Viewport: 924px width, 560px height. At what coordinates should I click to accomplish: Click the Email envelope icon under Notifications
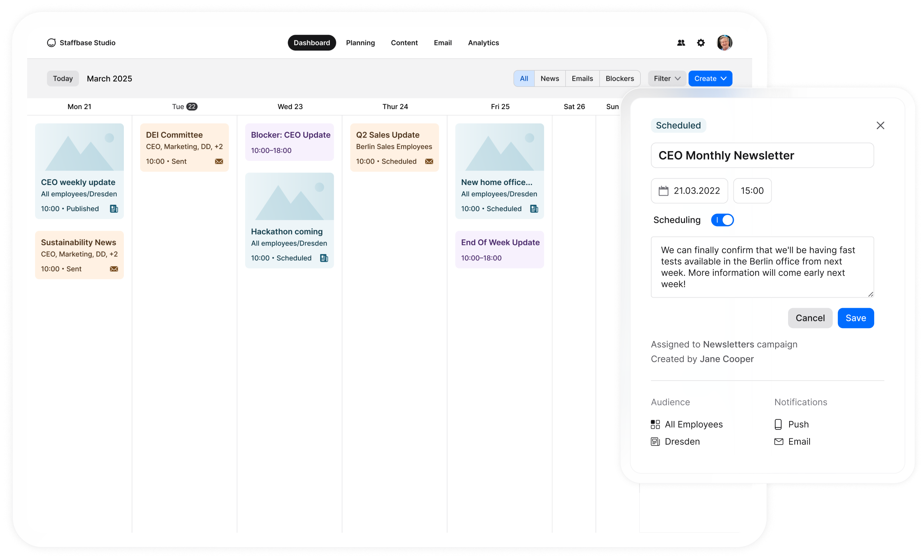tap(779, 441)
